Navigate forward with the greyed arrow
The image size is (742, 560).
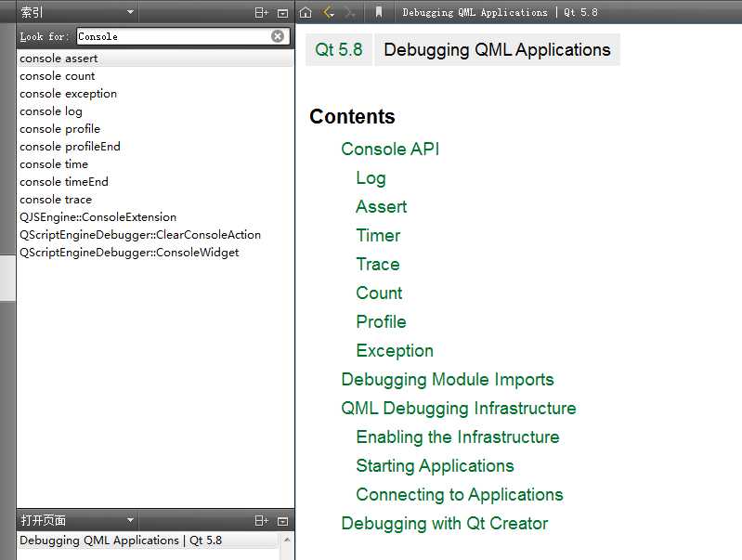pos(349,13)
